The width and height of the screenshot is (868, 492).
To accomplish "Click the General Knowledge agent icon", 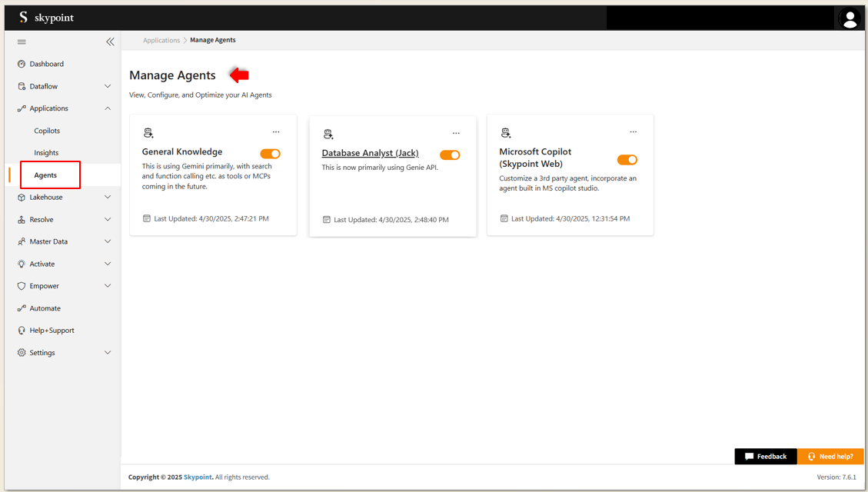I will [x=148, y=133].
